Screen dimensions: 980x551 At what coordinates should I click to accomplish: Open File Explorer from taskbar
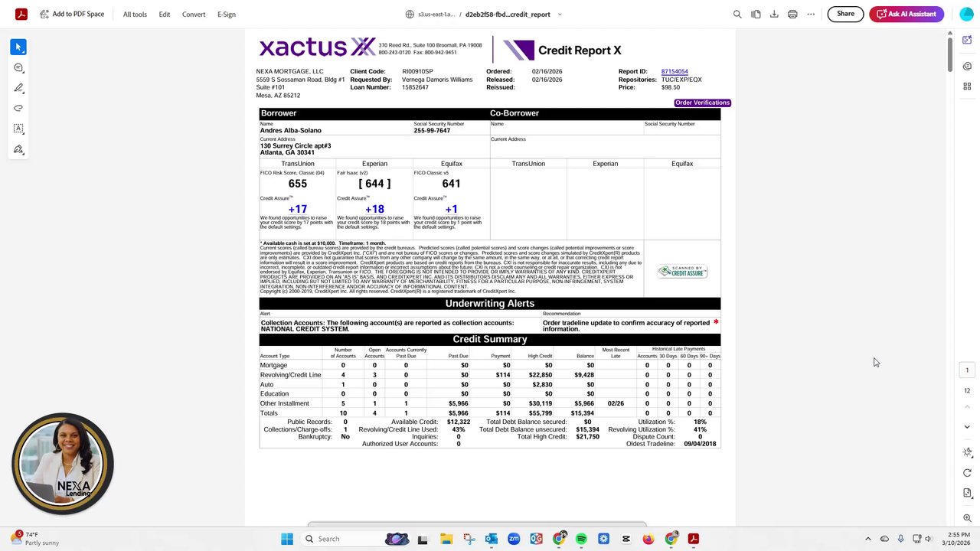coord(446,539)
